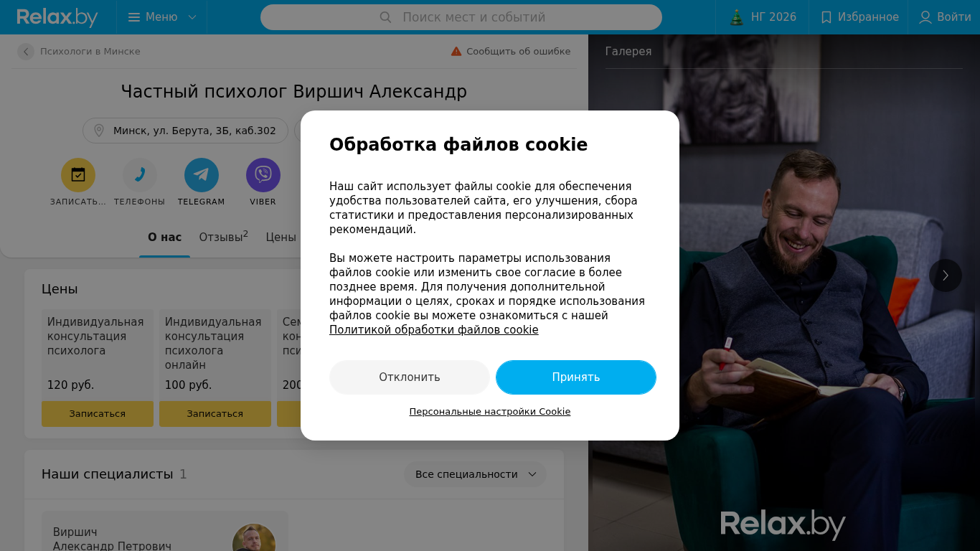
Task: Click the yellow calendar booking icon
Action: [x=78, y=175]
